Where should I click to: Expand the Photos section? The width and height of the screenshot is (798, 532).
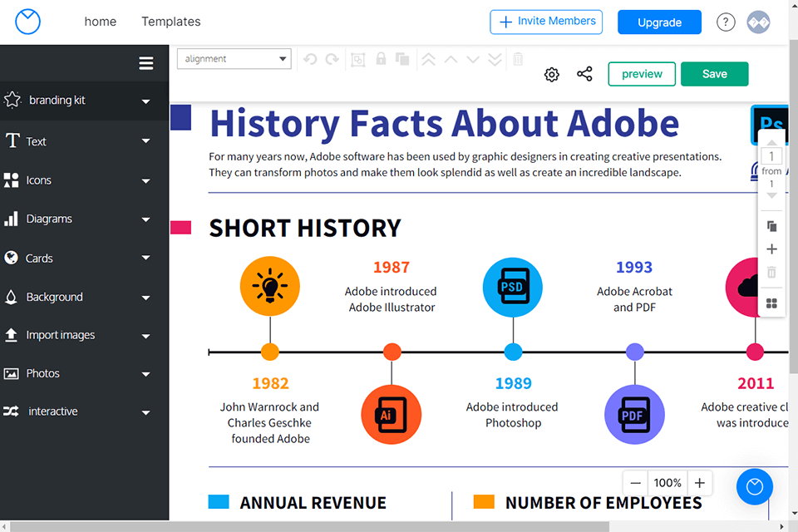click(84, 373)
